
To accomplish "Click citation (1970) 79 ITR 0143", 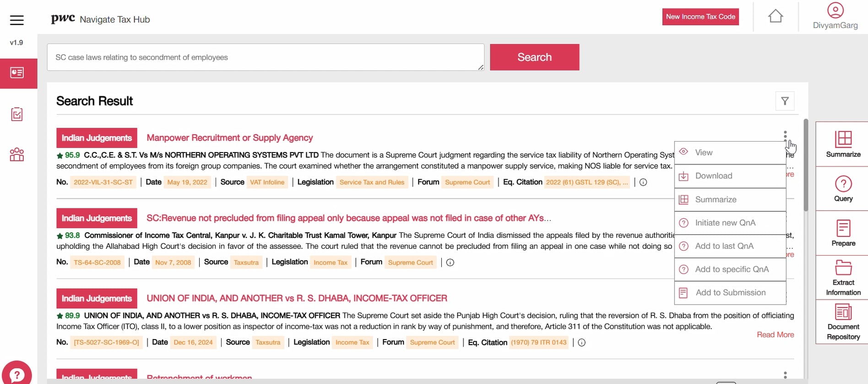I will [539, 343].
